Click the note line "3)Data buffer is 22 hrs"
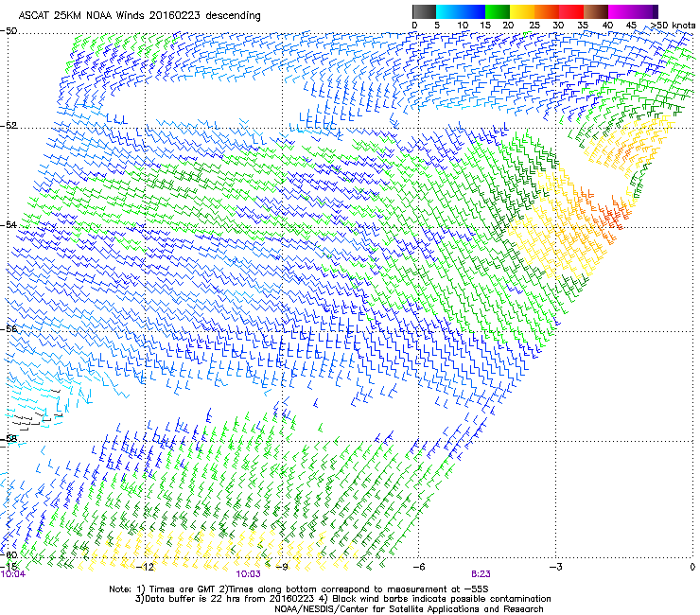The image size is (700, 615). coord(342,599)
